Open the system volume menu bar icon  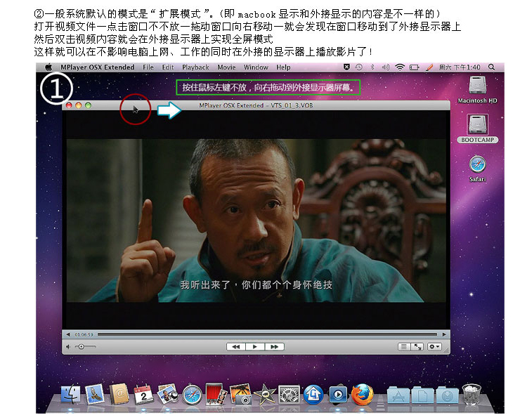(x=386, y=67)
